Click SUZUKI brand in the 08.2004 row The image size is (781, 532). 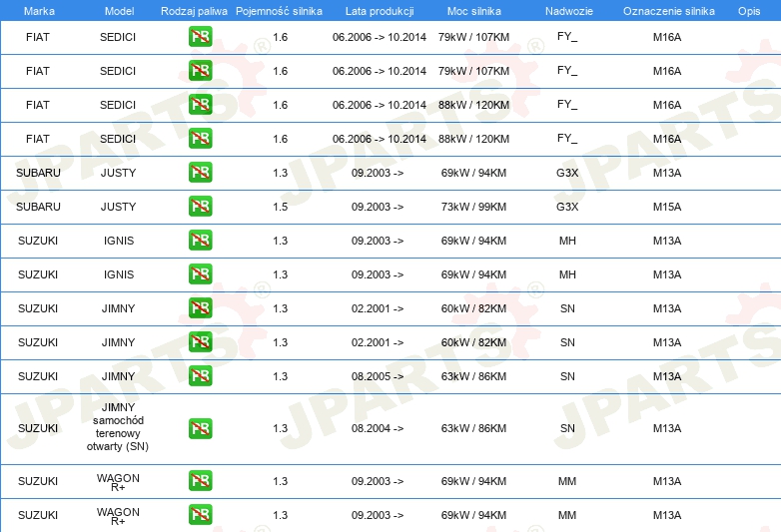pos(38,428)
